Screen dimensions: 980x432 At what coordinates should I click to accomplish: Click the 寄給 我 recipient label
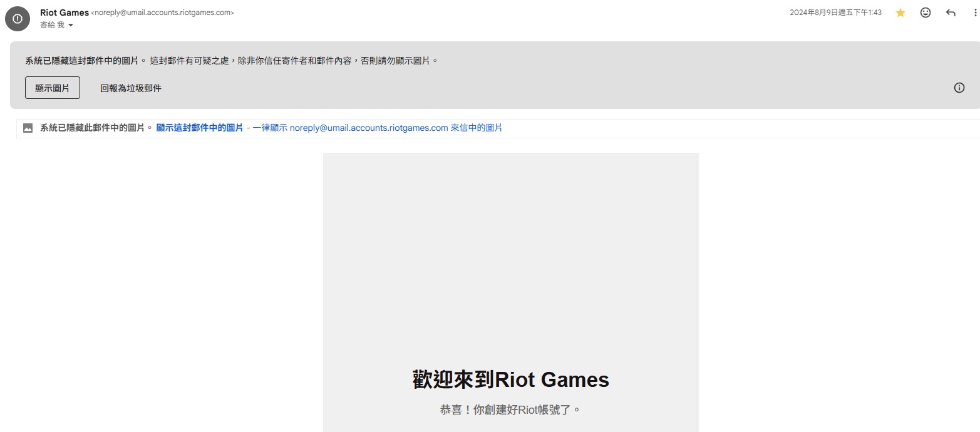51,25
